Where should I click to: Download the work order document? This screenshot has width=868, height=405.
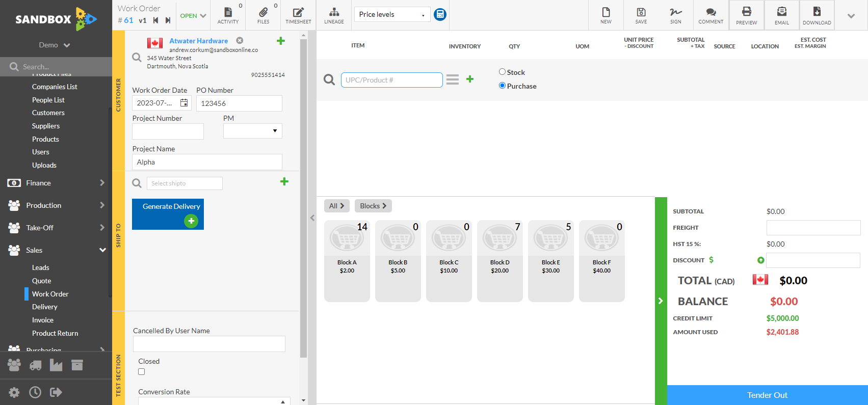[x=817, y=15]
